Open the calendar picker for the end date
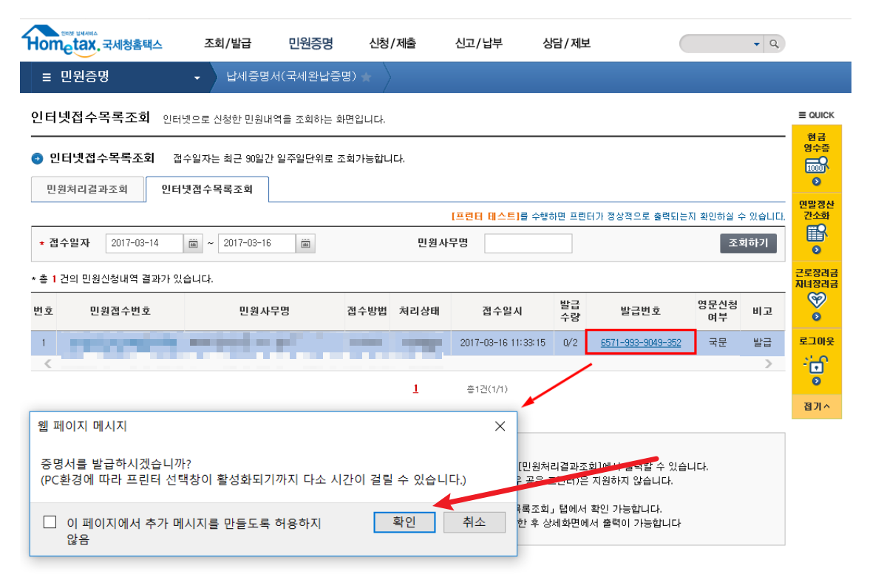Image resolution: width=884 pixels, height=588 pixels. click(x=305, y=243)
